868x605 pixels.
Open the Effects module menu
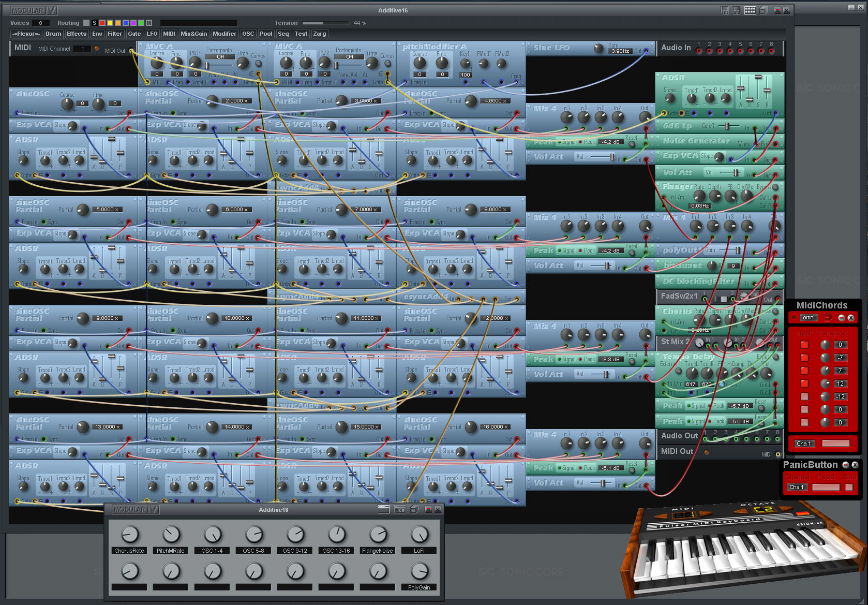77,34
